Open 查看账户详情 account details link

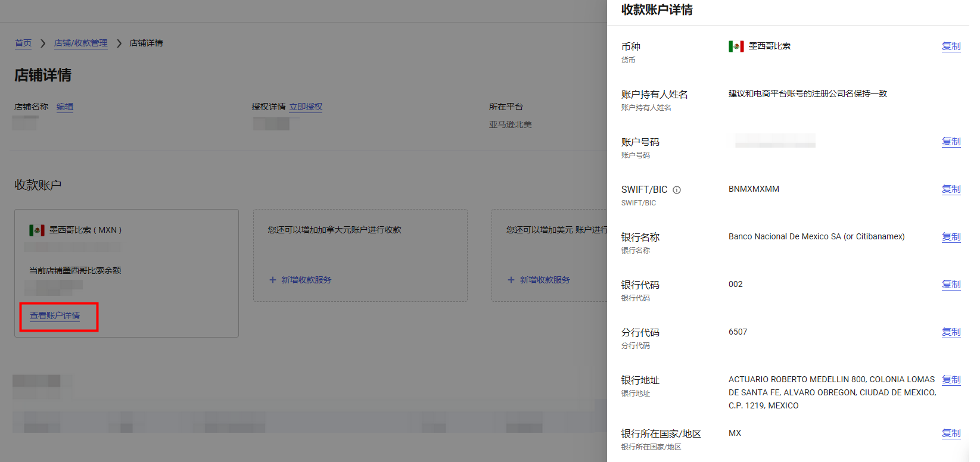55,316
